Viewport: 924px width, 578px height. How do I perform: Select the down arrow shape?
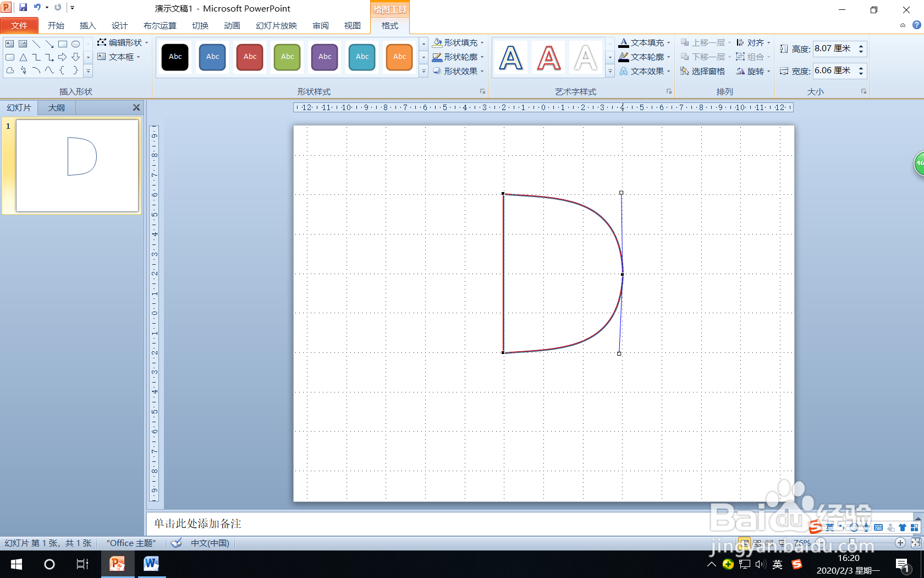pyautogui.click(x=76, y=57)
